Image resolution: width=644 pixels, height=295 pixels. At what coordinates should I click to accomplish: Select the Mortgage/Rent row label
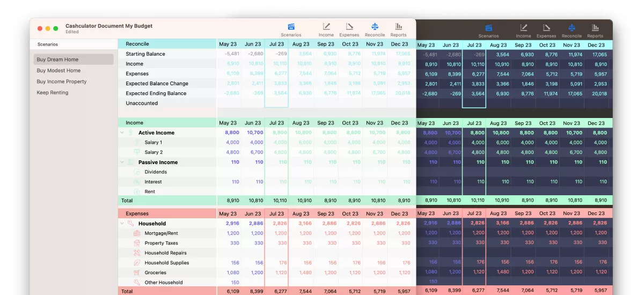pyautogui.click(x=161, y=233)
